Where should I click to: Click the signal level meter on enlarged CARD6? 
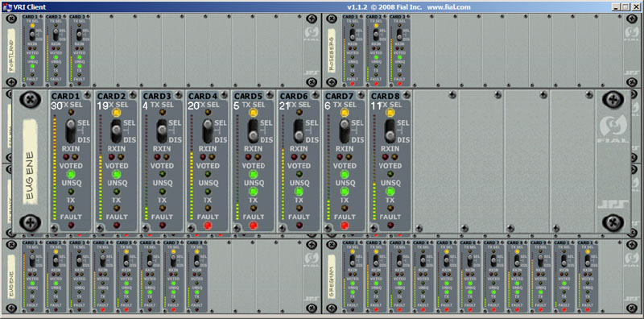pyautogui.click(x=283, y=168)
